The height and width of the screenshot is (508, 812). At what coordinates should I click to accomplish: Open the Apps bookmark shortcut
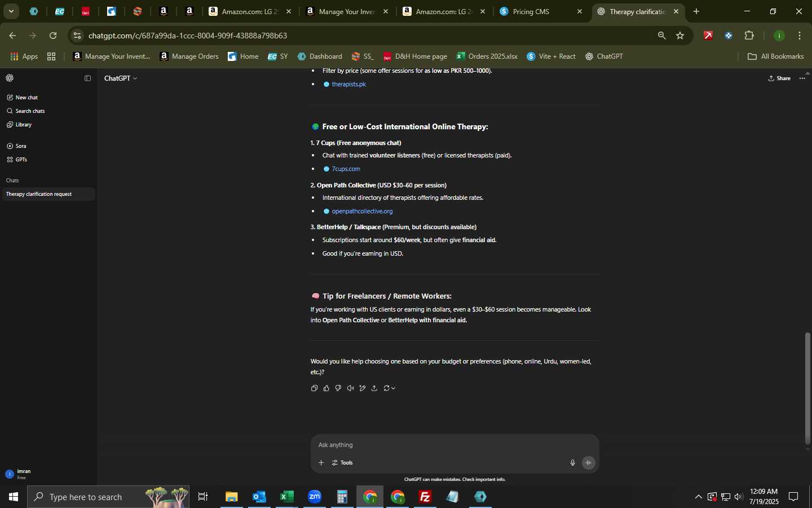24,56
